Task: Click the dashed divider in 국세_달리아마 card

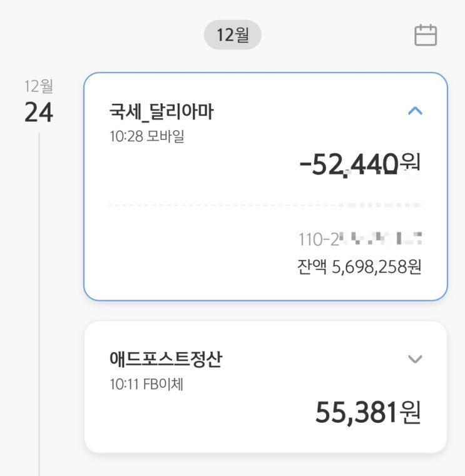Action: [219, 205]
